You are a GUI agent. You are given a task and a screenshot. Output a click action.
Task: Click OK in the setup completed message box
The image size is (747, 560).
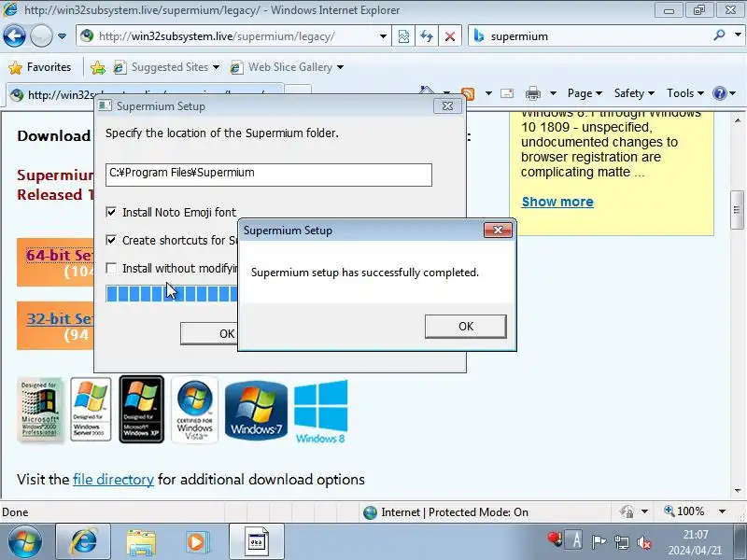(465, 326)
